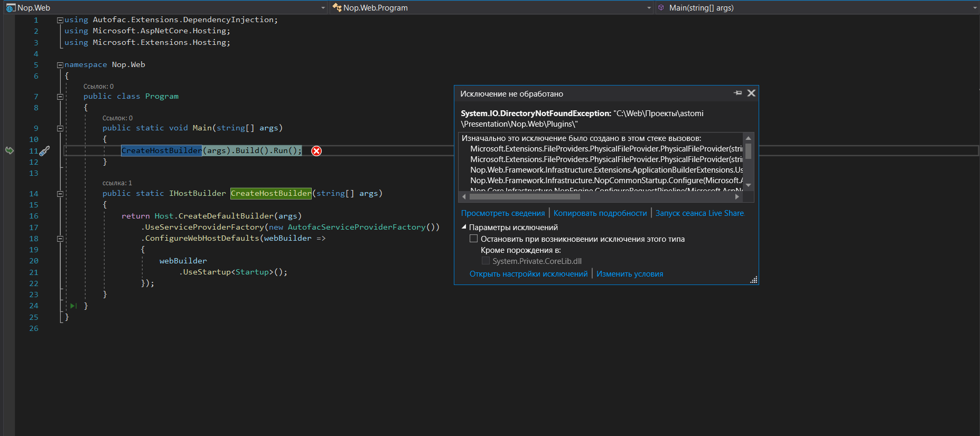Click the DirectoryNotFoundException title text
Screen dimensions: 980x436
click(x=536, y=113)
